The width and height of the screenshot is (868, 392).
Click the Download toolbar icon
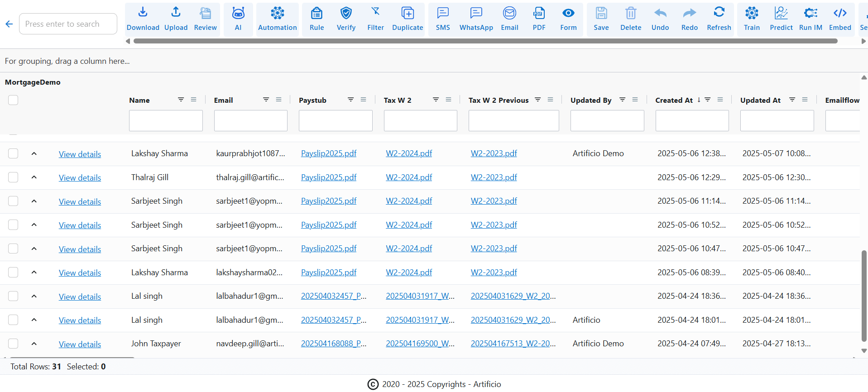coord(143,19)
